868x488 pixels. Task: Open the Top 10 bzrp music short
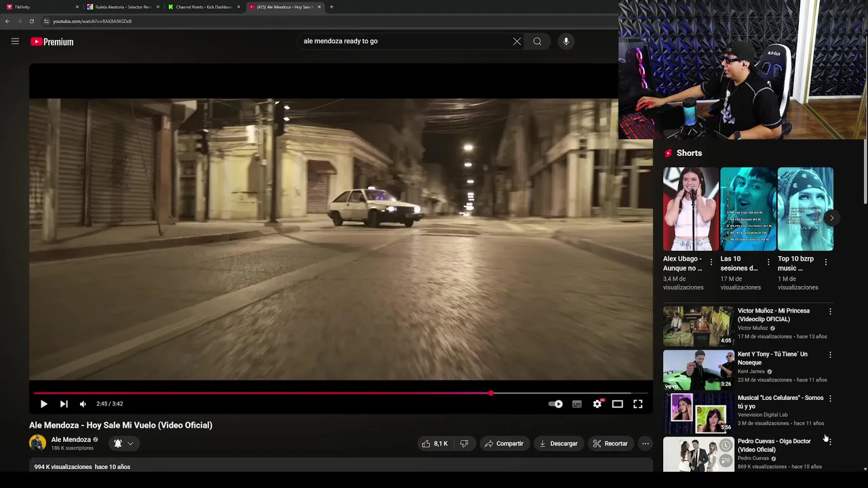tap(806, 209)
